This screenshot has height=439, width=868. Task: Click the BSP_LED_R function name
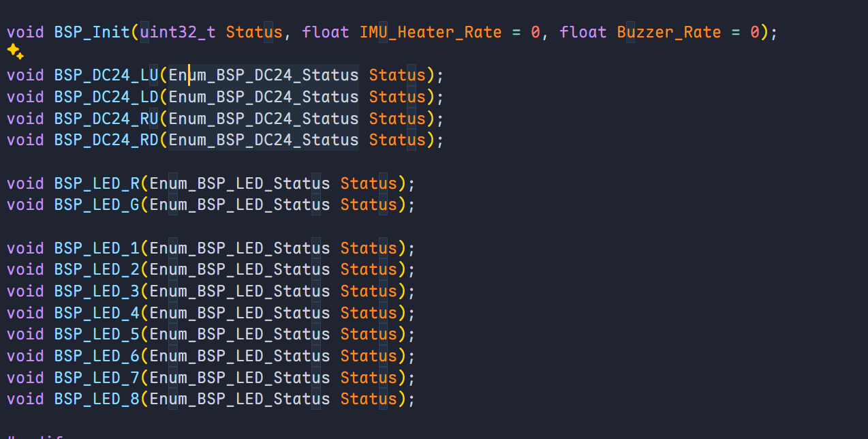click(97, 184)
